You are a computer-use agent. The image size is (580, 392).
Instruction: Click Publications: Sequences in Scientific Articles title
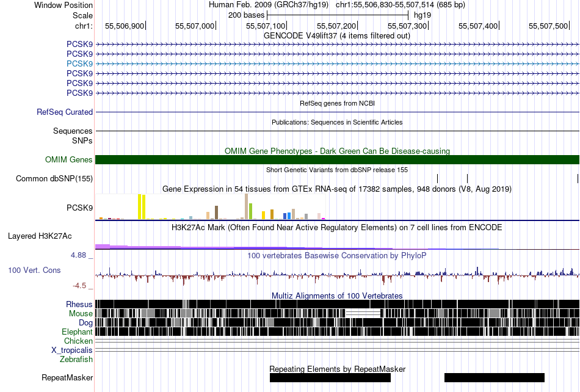coord(337,122)
